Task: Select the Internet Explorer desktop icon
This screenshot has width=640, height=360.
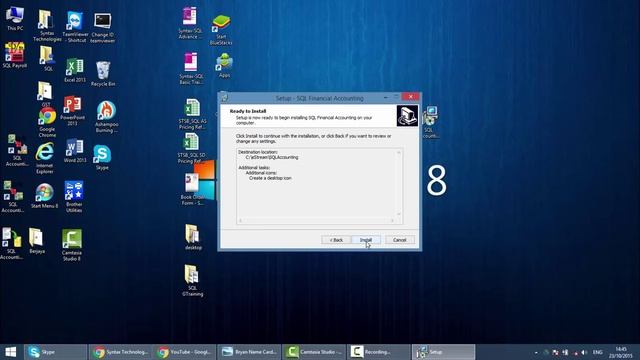Action: coord(44,158)
